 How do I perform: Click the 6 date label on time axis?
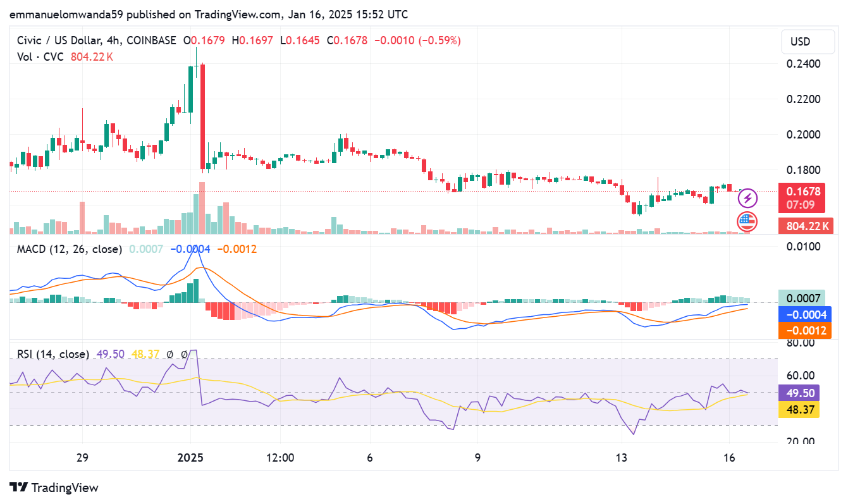(370, 457)
